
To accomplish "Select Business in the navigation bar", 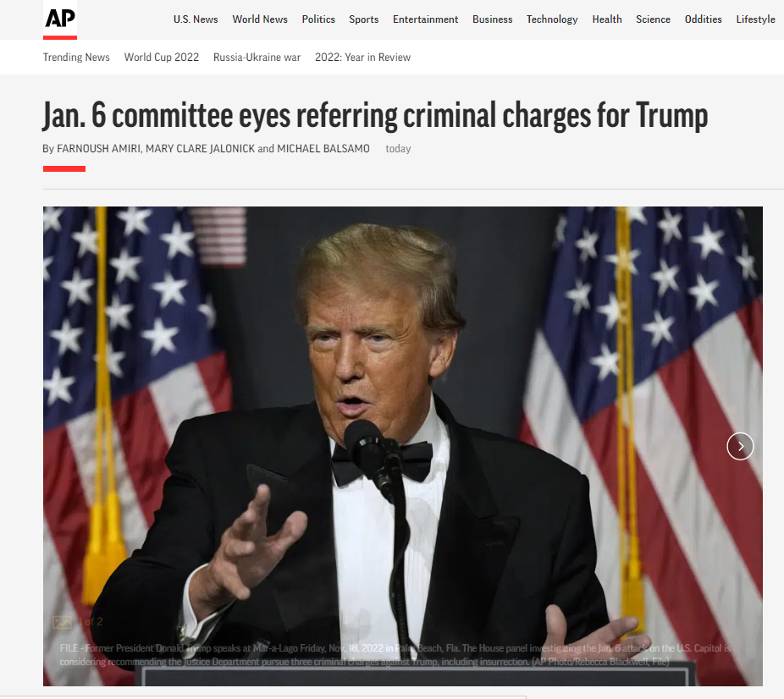I will point(492,19).
